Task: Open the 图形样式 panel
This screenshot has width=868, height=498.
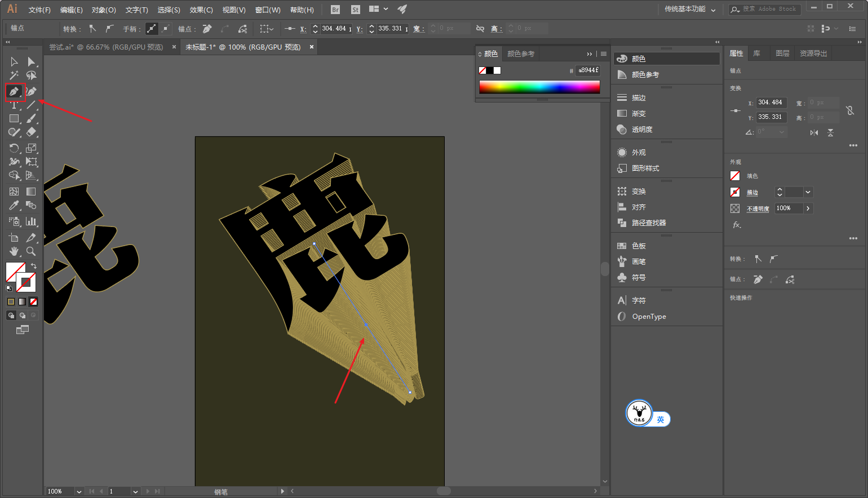Action: [645, 168]
